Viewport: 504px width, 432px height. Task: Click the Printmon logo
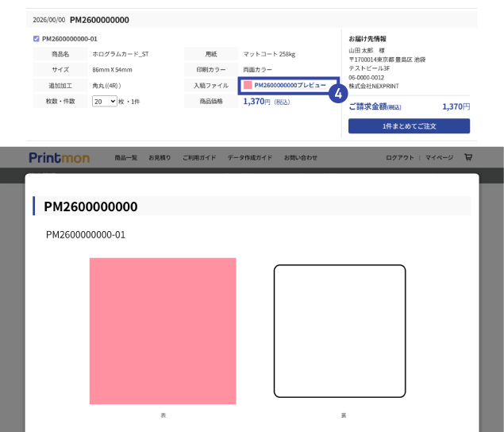[60, 157]
